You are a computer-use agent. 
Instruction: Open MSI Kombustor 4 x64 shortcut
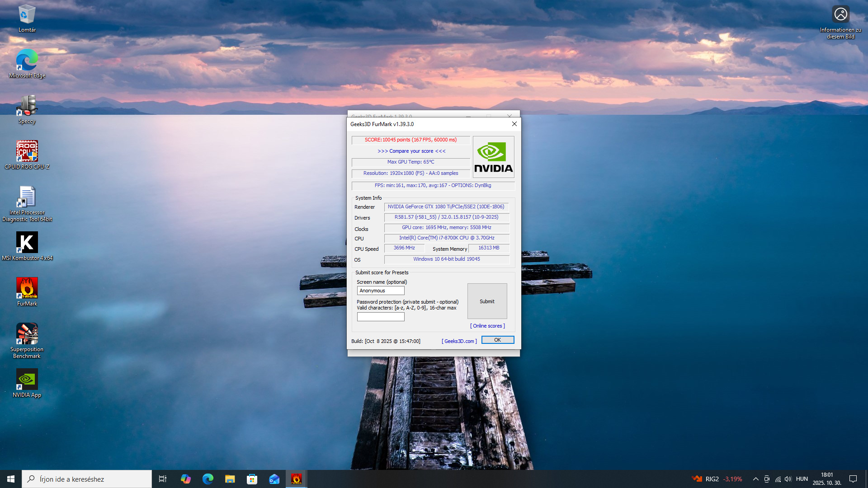(x=27, y=243)
